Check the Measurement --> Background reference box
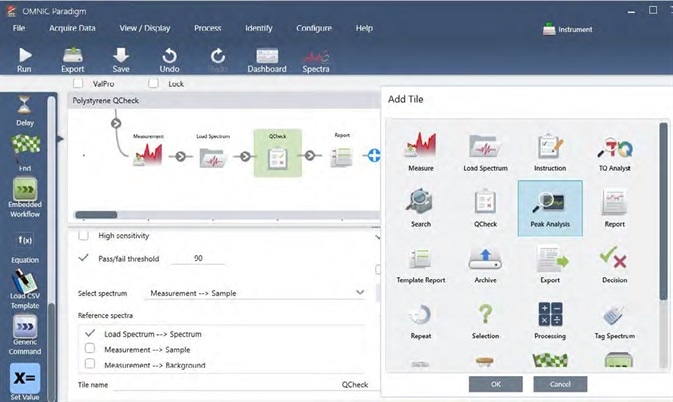This screenshot has width=673, height=402. point(91,365)
